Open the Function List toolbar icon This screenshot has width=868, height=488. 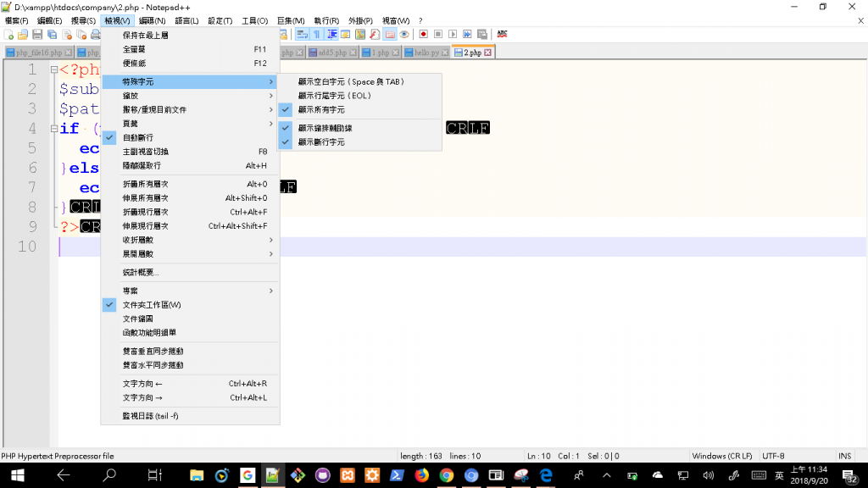click(375, 34)
